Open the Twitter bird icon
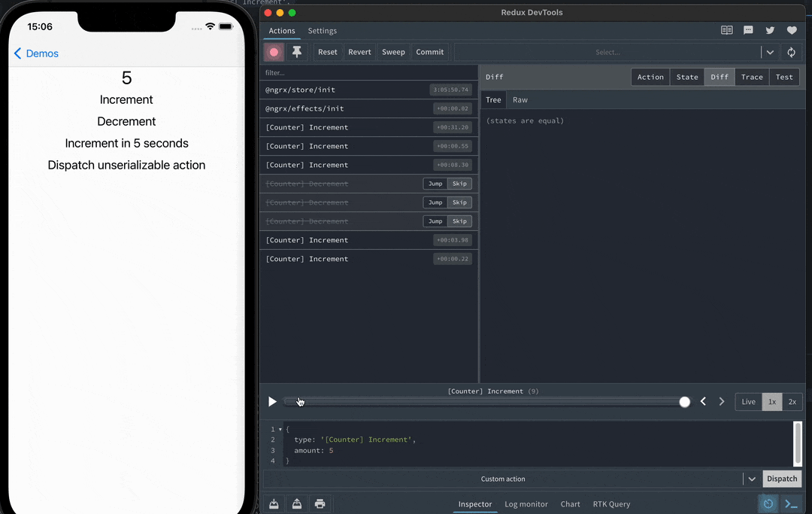This screenshot has width=812, height=514. coord(770,31)
